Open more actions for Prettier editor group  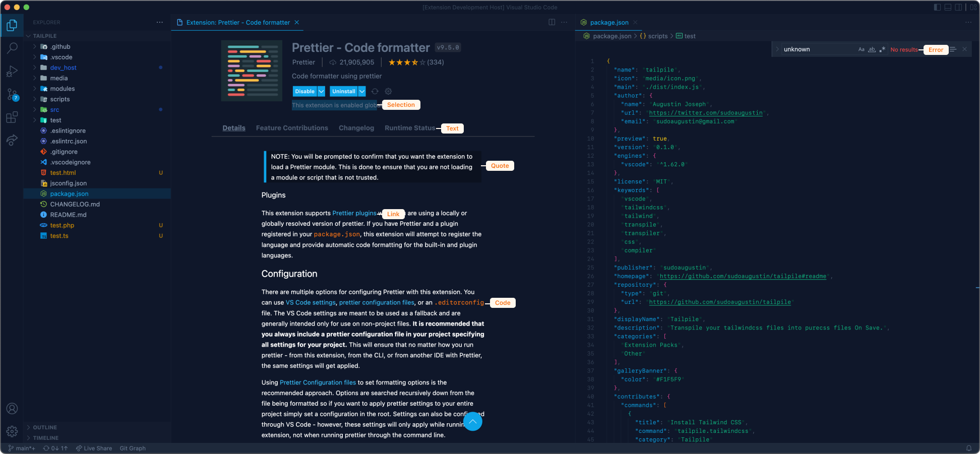click(564, 22)
